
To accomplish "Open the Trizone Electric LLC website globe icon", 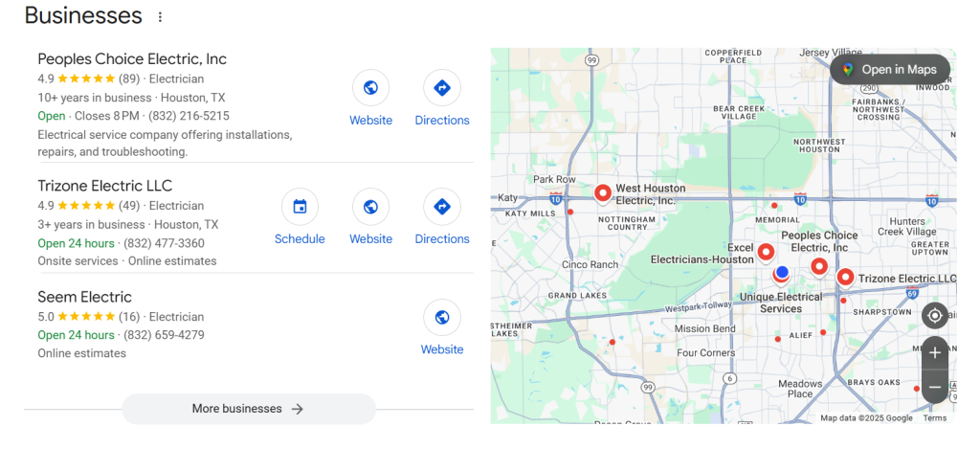I will (x=370, y=207).
